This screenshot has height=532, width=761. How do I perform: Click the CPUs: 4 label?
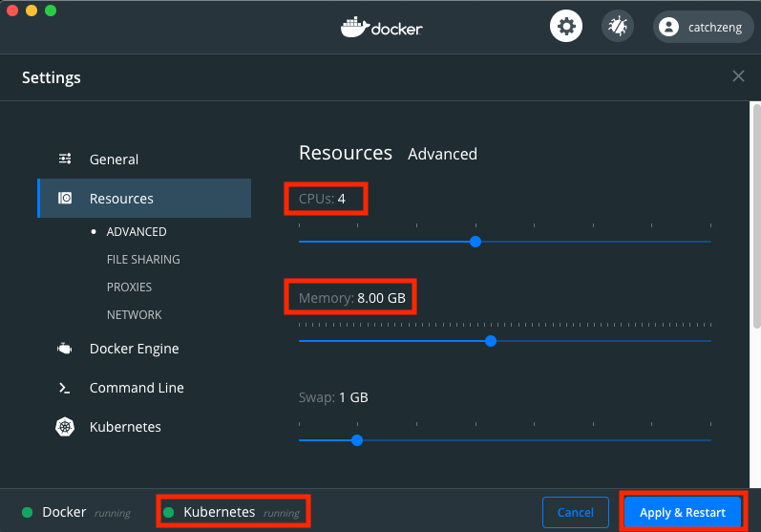(323, 199)
